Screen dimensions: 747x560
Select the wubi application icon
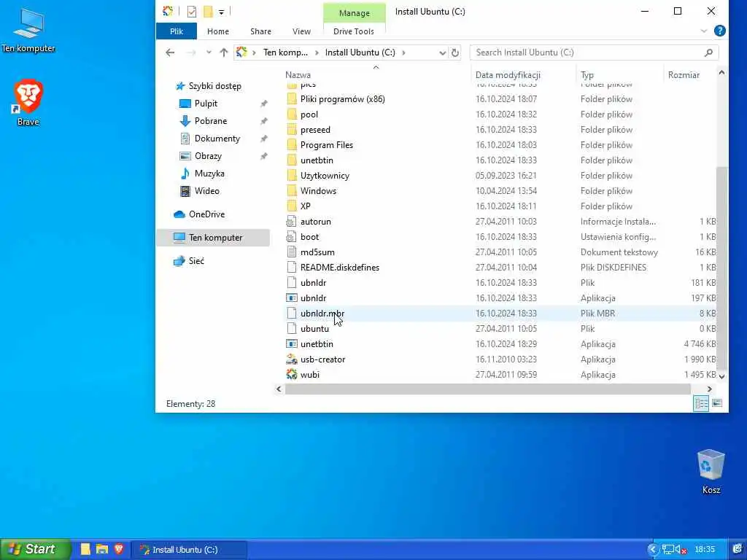(292, 375)
